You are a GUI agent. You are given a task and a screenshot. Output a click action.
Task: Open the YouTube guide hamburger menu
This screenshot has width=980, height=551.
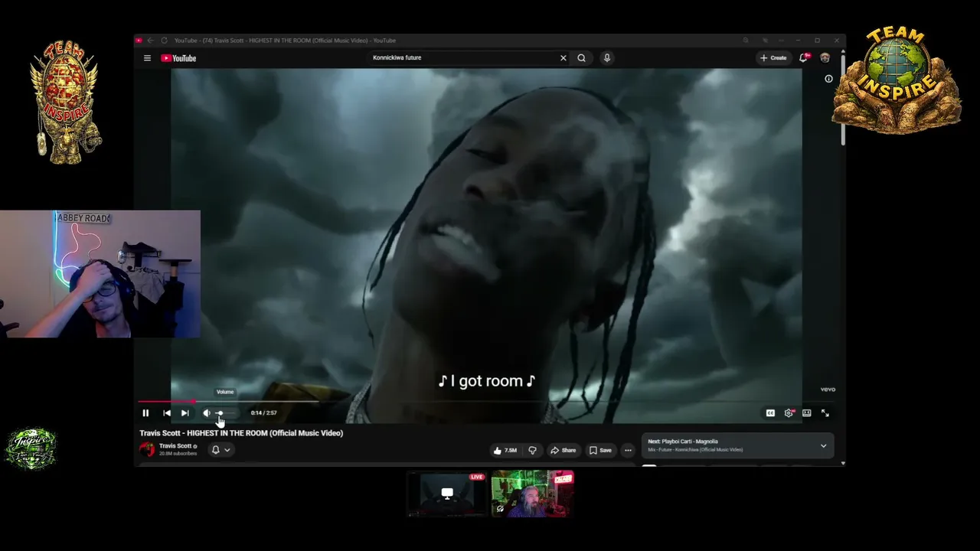pos(147,58)
